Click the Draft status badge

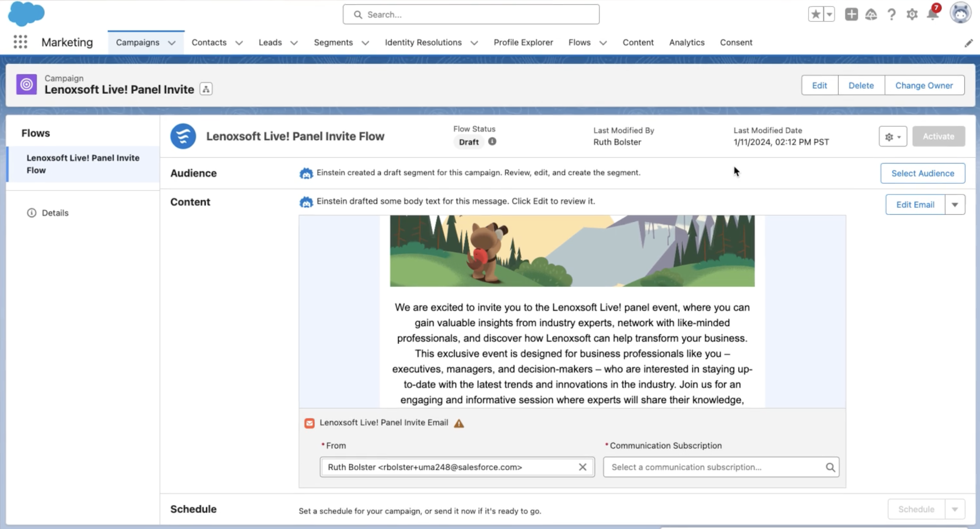[x=469, y=142]
